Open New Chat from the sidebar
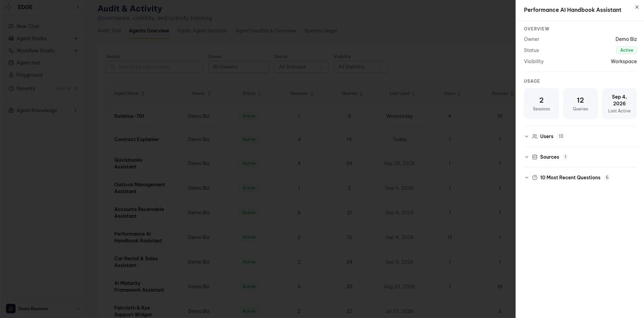 click(x=28, y=26)
